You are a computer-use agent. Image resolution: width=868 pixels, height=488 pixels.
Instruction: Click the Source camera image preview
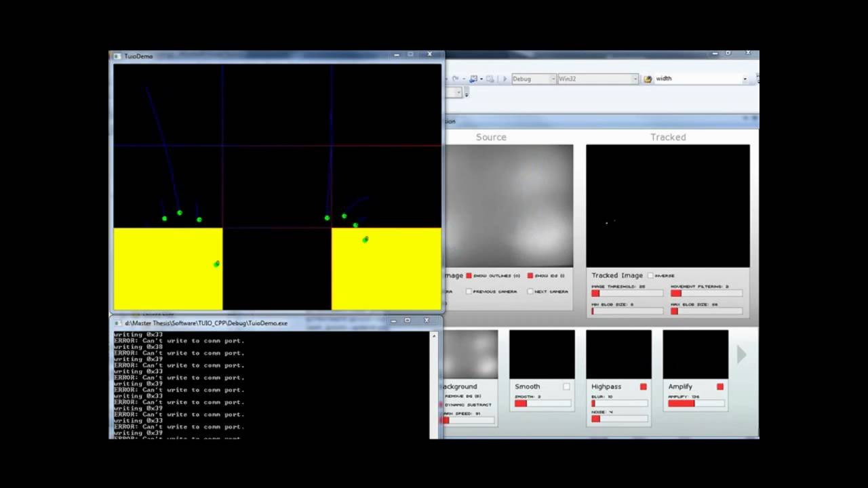click(509, 206)
